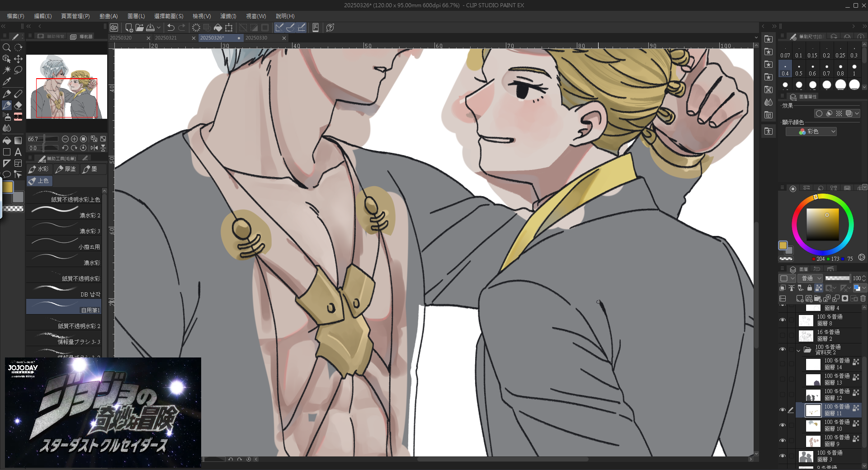Click the New document icon

pyautogui.click(x=129, y=28)
